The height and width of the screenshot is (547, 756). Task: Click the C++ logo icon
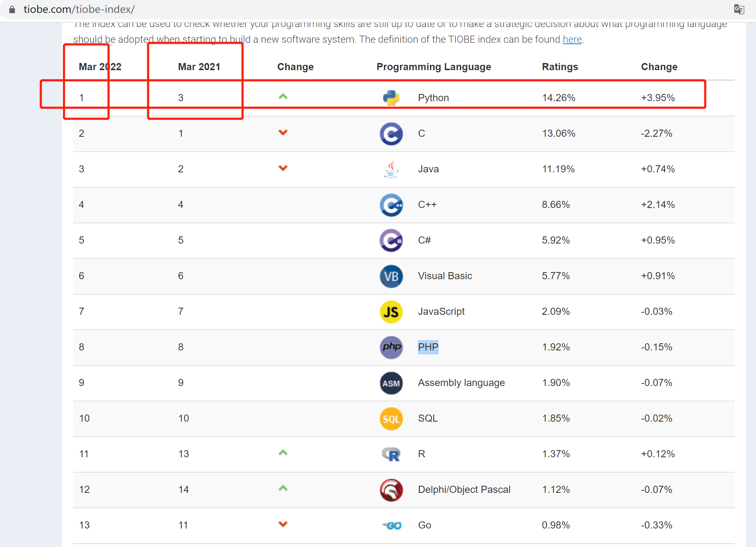coord(391,205)
